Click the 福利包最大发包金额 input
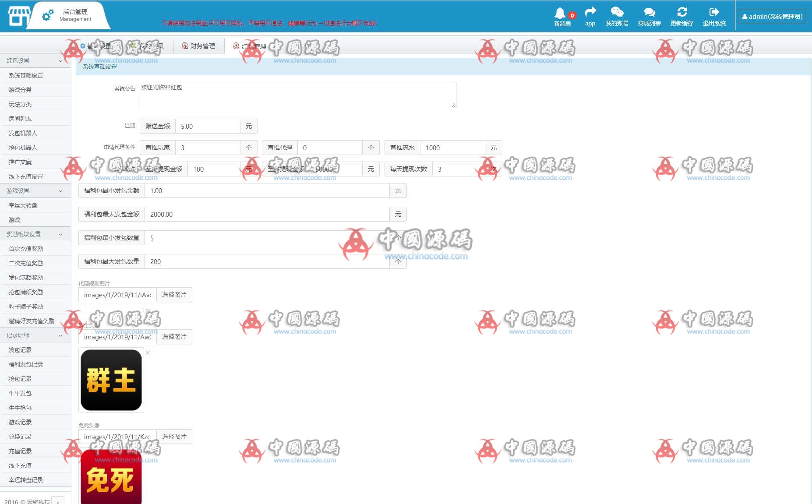The height and width of the screenshot is (504, 812). tap(267, 214)
